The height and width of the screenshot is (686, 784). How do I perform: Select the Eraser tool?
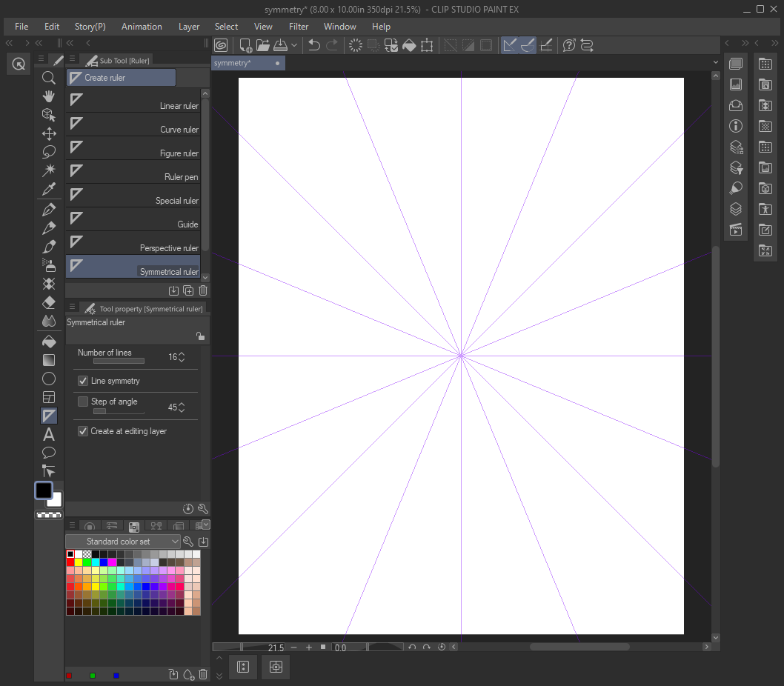49,302
